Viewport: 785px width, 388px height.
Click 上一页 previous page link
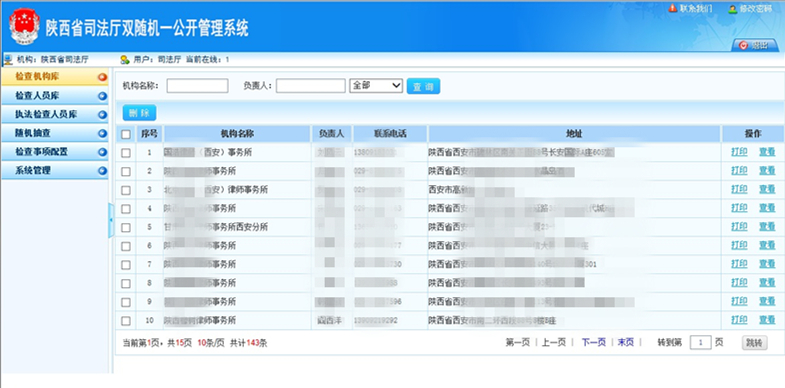coord(554,342)
